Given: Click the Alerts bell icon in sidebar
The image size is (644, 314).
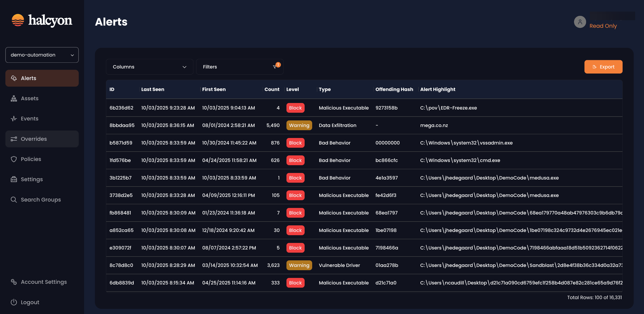Looking at the screenshot, I should pyautogui.click(x=14, y=78).
